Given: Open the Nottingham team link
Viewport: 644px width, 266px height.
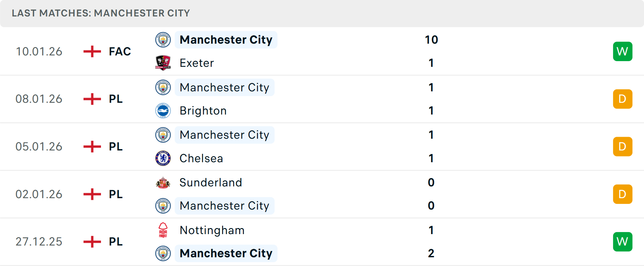Looking at the screenshot, I should pos(212,230).
